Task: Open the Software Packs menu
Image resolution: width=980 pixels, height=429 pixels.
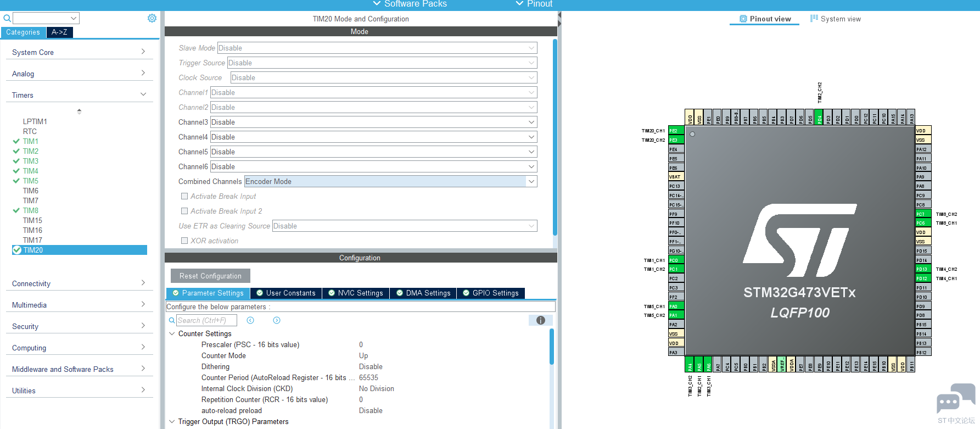Action: [410, 4]
